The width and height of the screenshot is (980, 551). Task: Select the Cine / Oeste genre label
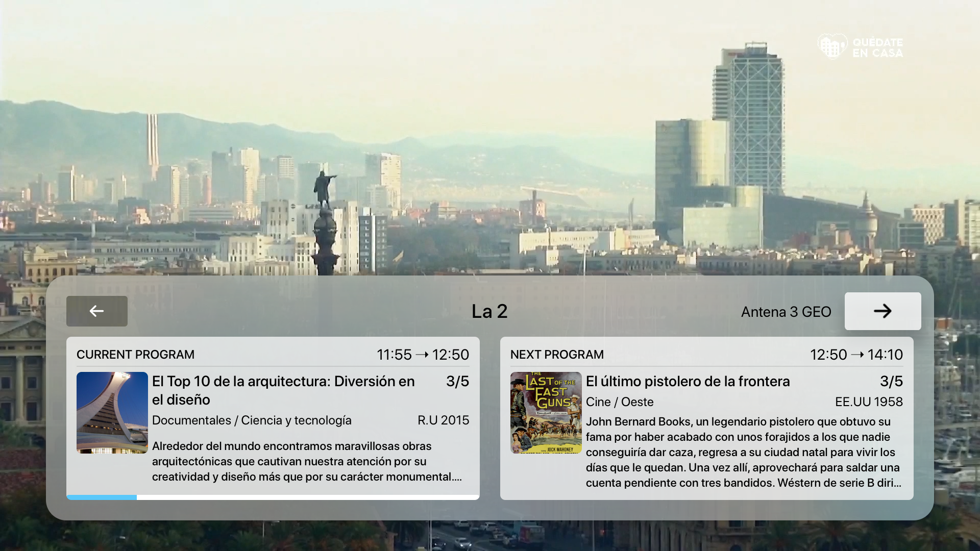click(620, 402)
